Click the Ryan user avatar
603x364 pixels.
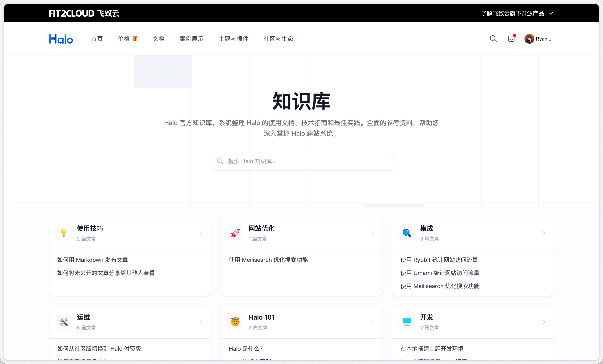tap(529, 39)
